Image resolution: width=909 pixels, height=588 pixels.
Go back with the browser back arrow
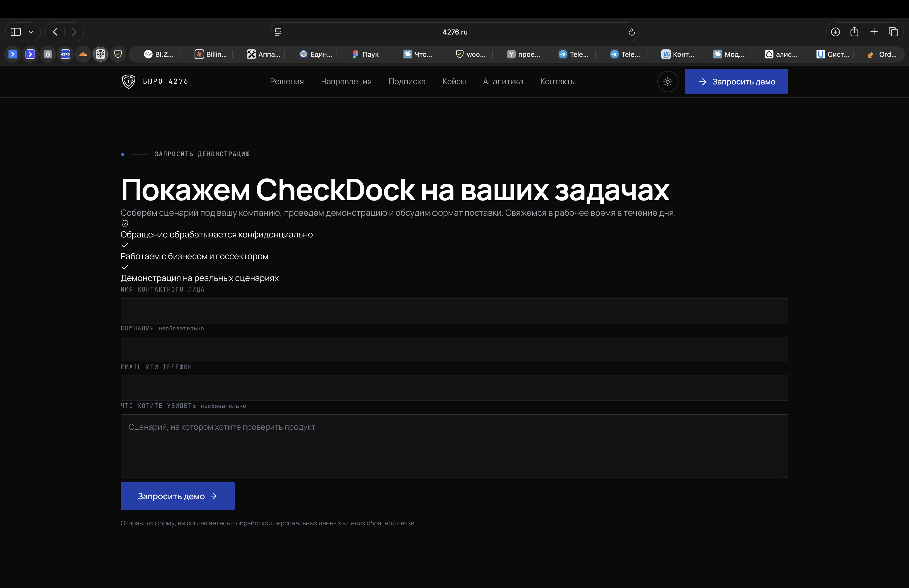[55, 32]
